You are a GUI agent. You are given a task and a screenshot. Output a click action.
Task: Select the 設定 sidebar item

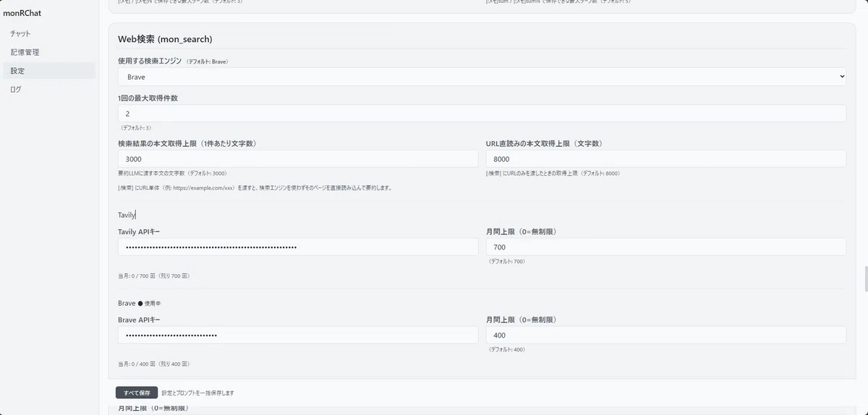tap(48, 71)
